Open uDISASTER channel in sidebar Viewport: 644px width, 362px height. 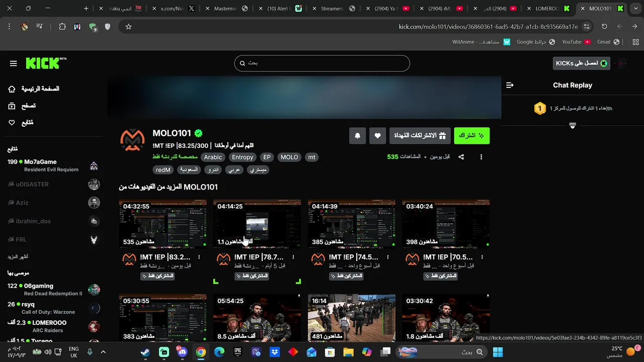(53, 184)
